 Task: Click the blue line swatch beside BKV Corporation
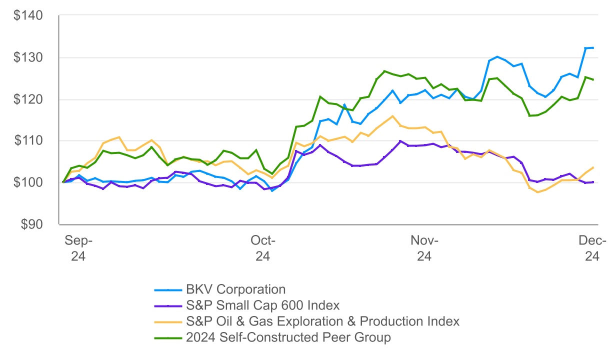[x=167, y=289]
